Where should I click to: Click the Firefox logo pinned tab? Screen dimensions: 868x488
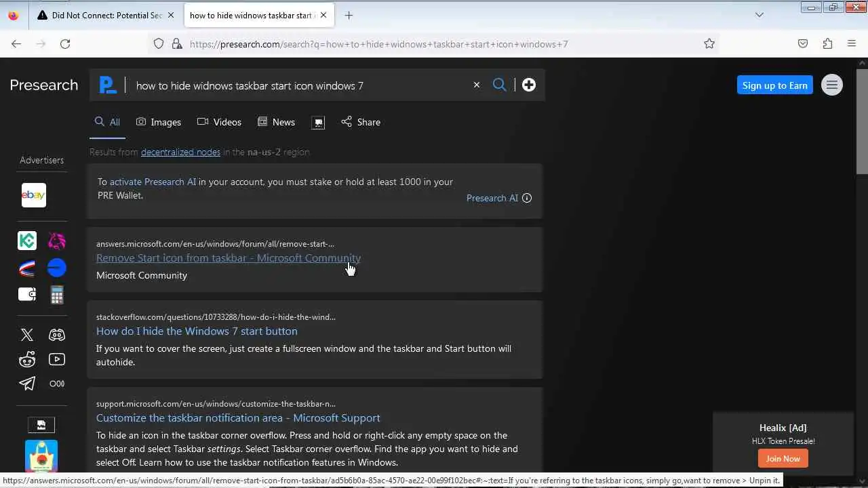pyautogui.click(x=14, y=15)
